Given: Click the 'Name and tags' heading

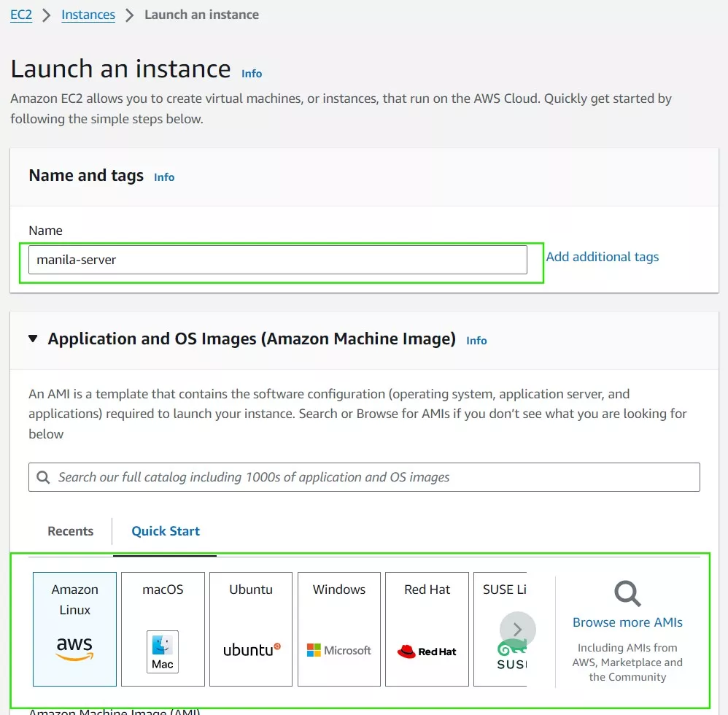Looking at the screenshot, I should point(86,175).
